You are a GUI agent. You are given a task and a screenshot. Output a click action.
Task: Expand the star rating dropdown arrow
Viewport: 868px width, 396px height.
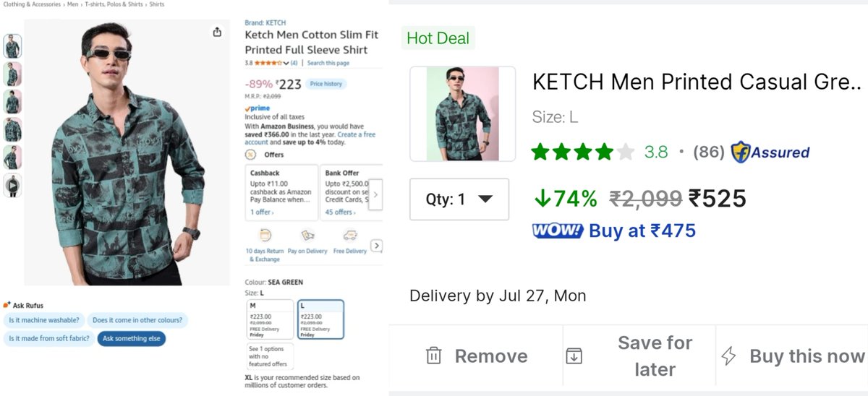click(286, 64)
